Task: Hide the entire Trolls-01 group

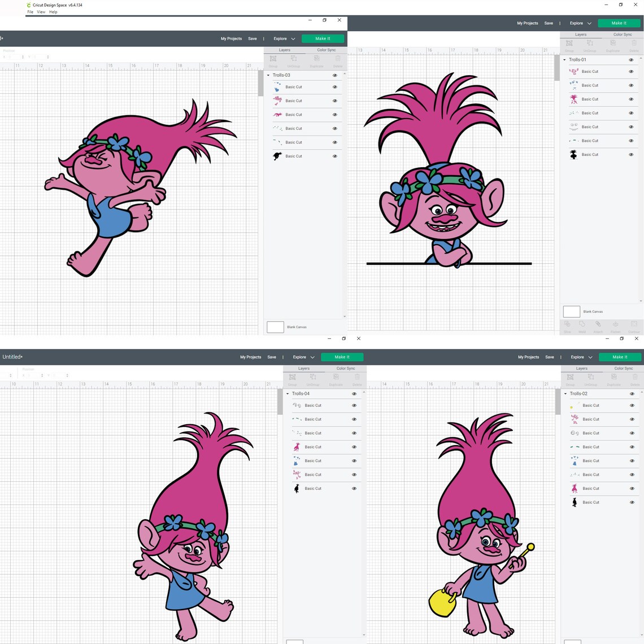Action: point(631,60)
